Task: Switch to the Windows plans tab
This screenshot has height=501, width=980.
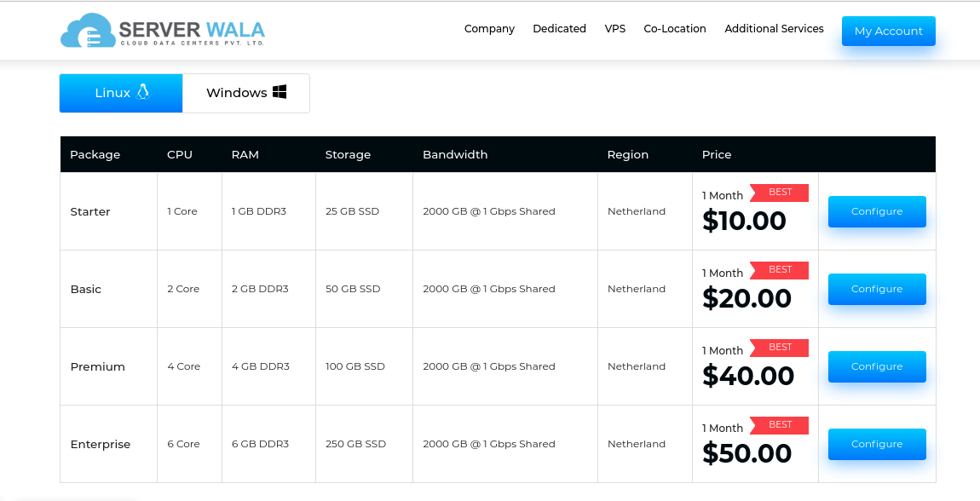Action: [x=245, y=93]
